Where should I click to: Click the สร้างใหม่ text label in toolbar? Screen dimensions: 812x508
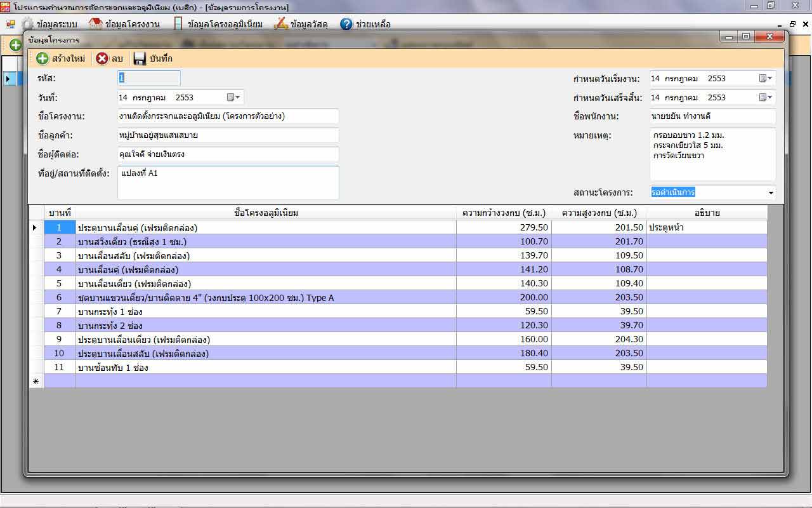coord(69,58)
